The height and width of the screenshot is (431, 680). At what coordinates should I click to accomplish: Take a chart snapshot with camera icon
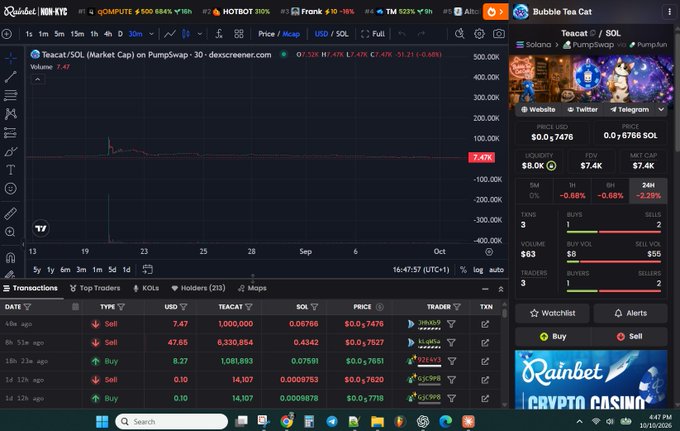click(x=499, y=34)
